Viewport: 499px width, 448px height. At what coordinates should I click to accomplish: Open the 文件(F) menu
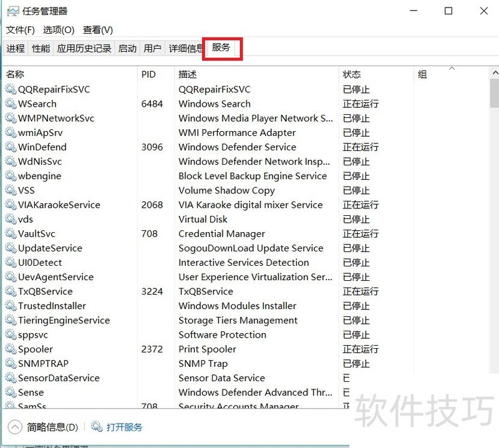coord(21,30)
